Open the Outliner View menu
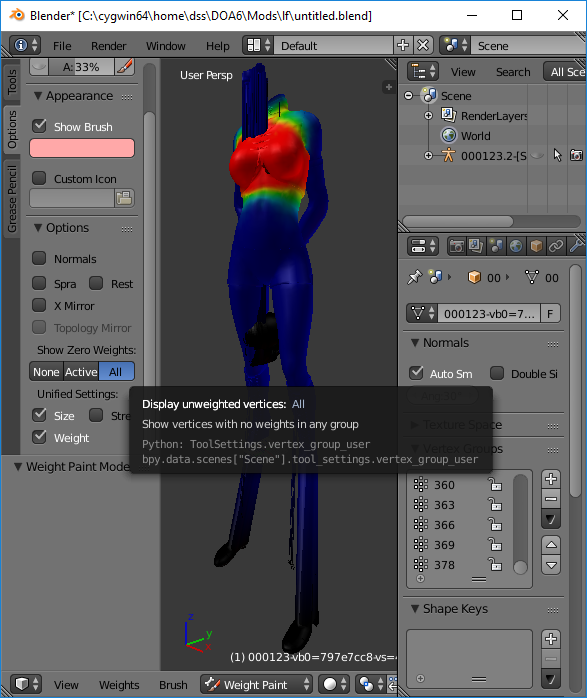The image size is (587, 698). click(463, 72)
